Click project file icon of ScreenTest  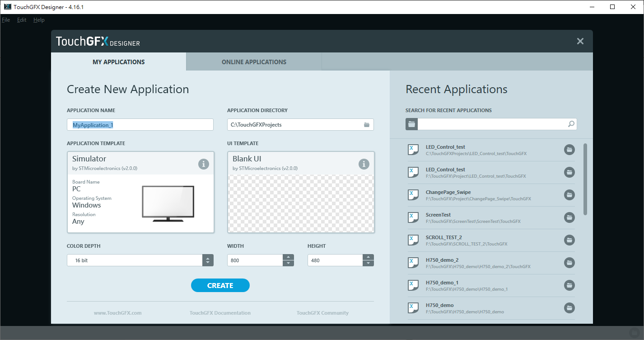(x=413, y=217)
